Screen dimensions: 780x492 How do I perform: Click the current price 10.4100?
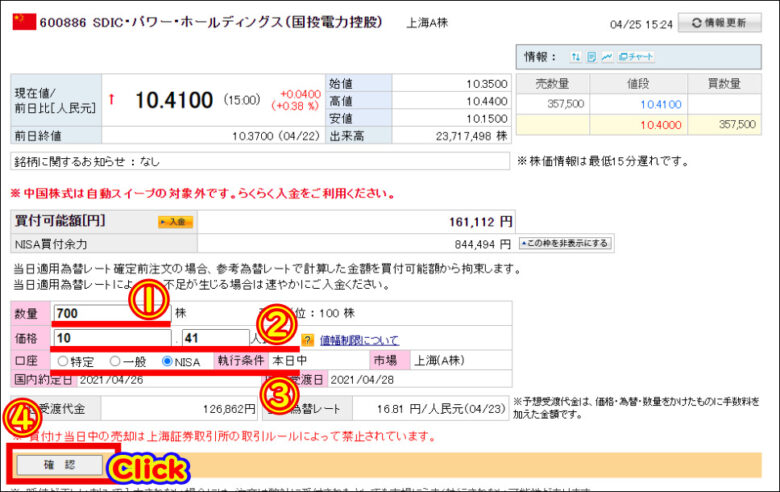pos(174,100)
